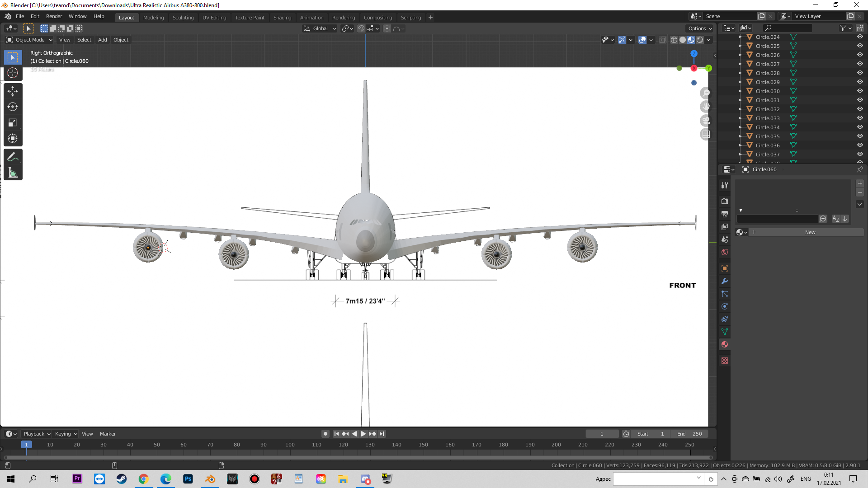This screenshot has width=868, height=488.
Task: Open the Modifier properties wrench tab
Action: (724, 281)
